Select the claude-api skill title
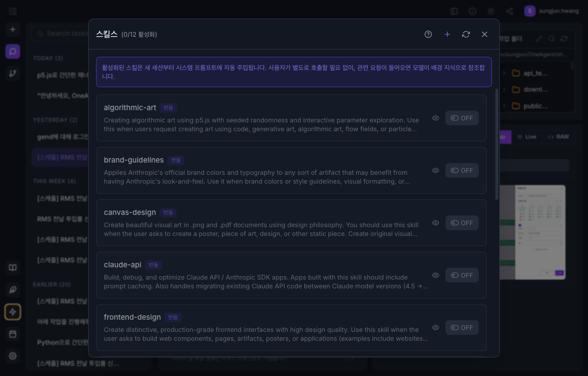 [x=122, y=265]
